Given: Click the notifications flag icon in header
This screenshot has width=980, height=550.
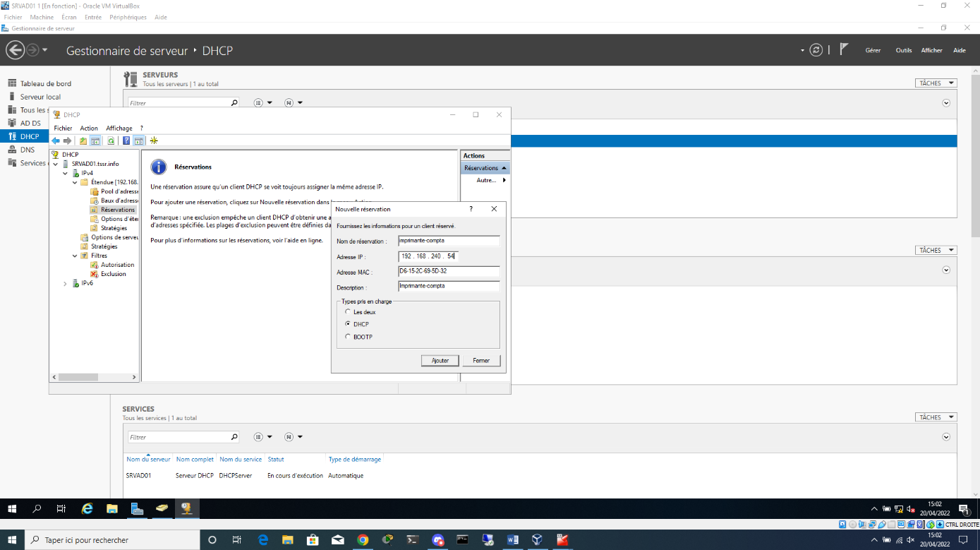Looking at the screenshot, I should pos(844,50).
